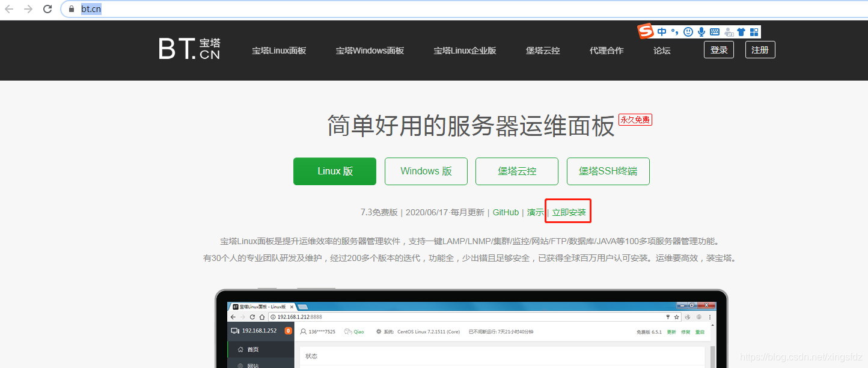Click the paragraph line beginning 有30个人的专业团队
This screenshot has width=868, height=368.
(469, 258)
